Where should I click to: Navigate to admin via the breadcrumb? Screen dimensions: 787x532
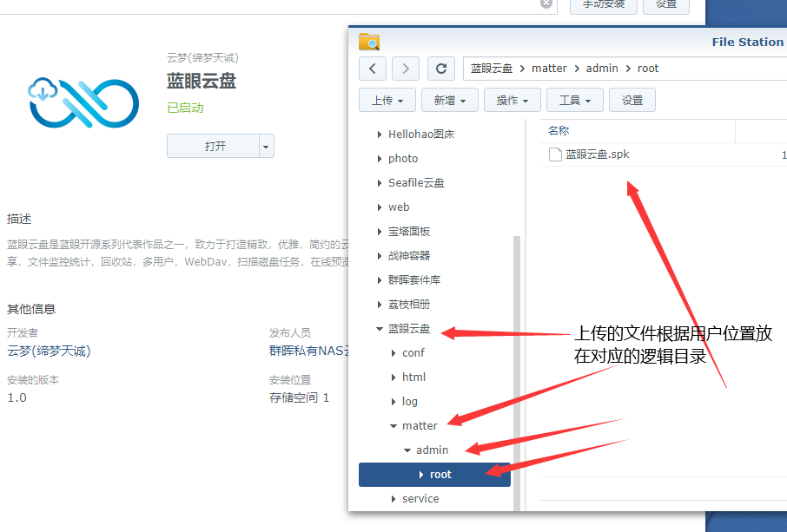[602, 68]
